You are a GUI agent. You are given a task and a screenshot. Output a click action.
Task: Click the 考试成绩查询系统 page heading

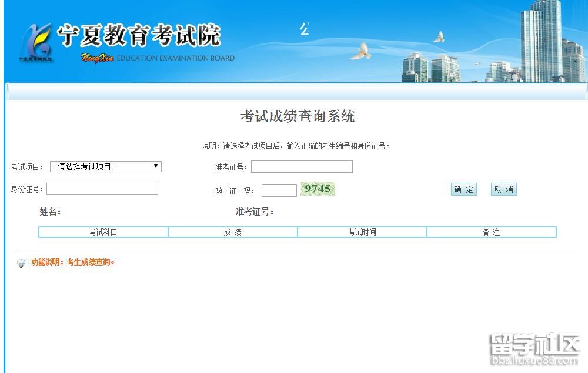[298, 116]
